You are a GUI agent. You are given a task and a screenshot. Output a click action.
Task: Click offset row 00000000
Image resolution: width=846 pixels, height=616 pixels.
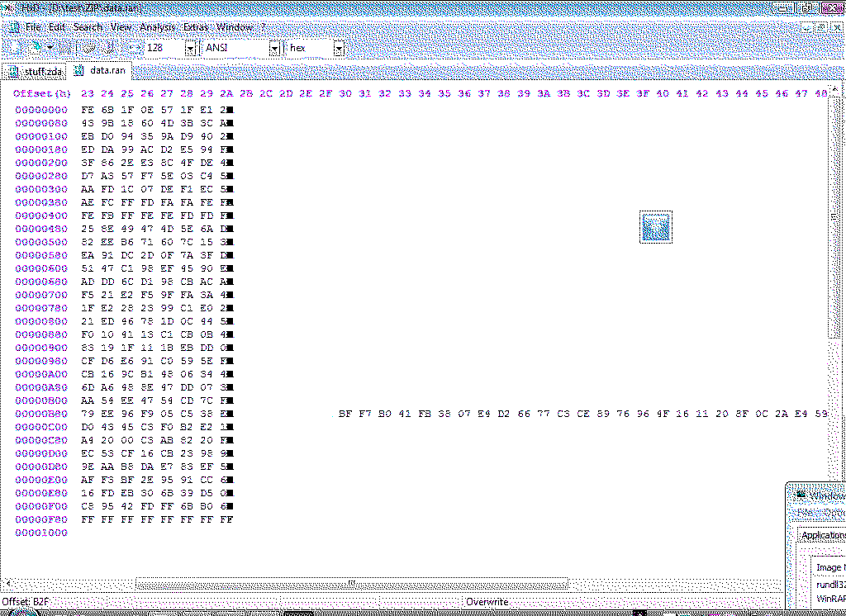(x=41, y=110)
